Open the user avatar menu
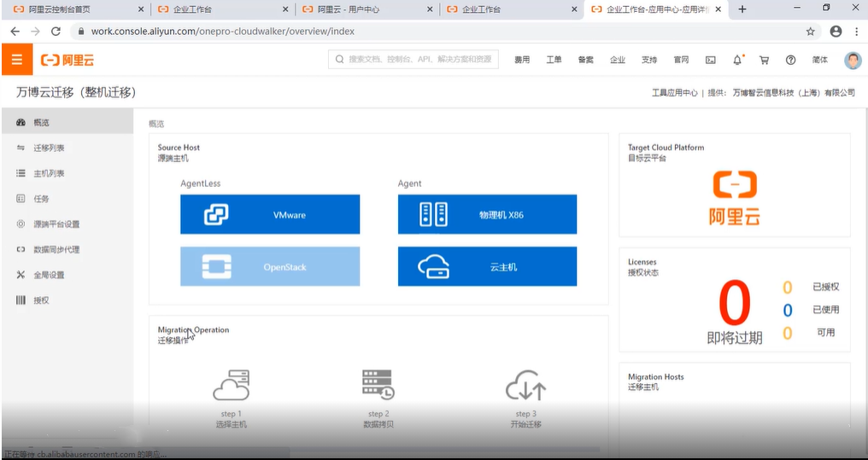Viewport: 868px width, 460px height. [x=853, y=61]
